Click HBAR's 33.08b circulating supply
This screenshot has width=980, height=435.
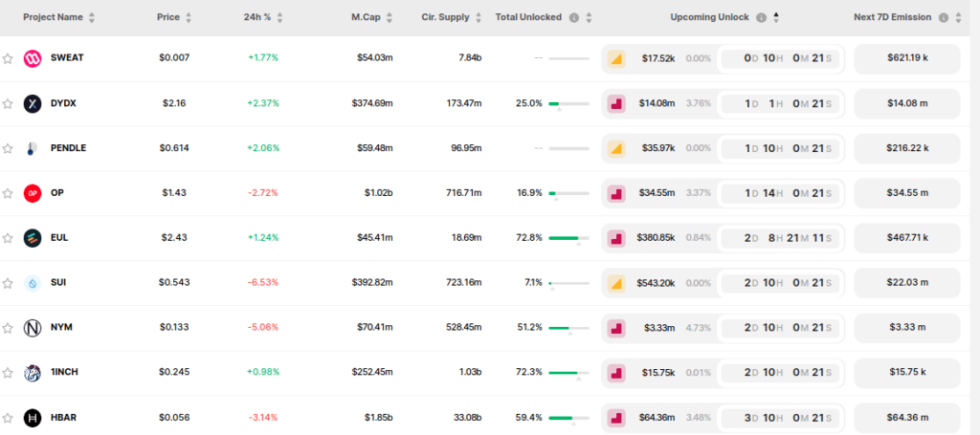click(x=467, y=418)
